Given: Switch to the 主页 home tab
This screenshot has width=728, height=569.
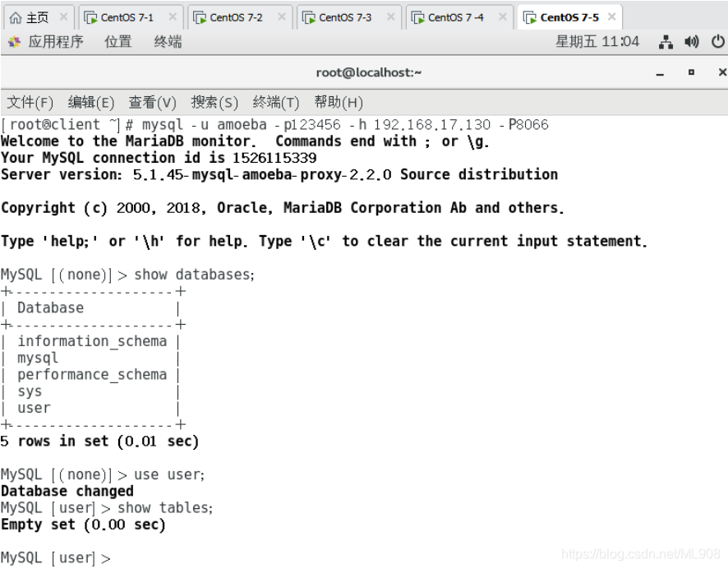Looking at the screenshot, I should point(38,17).
